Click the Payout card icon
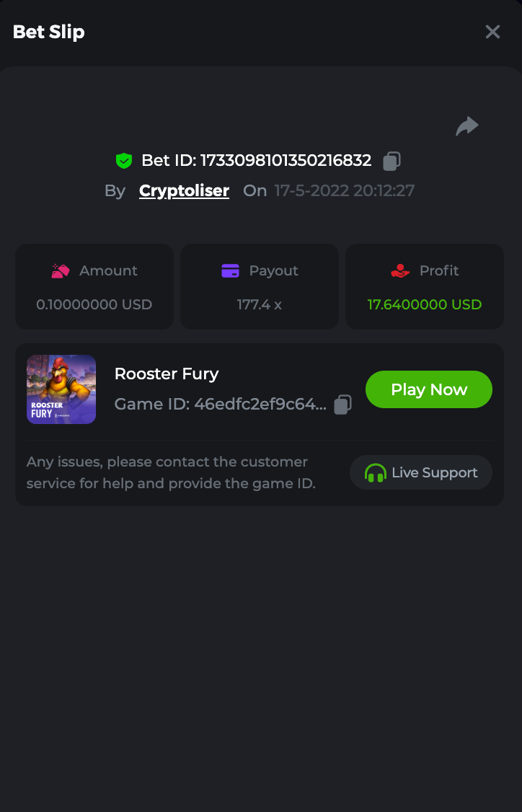This screenshot has height=812, width=522. [230, 271]
